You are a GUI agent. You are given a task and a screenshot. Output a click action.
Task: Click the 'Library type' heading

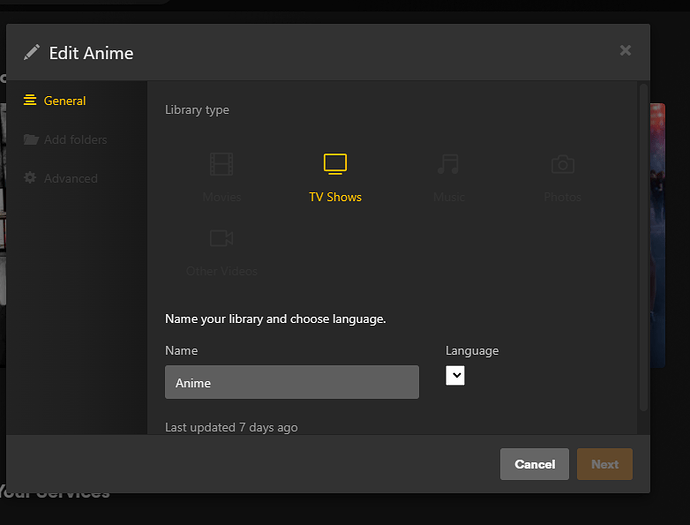point(197,110)
